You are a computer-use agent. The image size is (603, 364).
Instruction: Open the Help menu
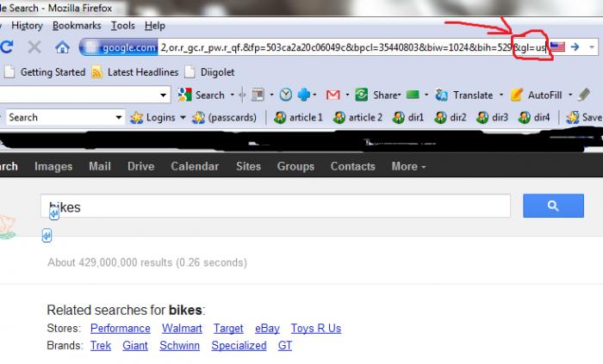point(155,26)
